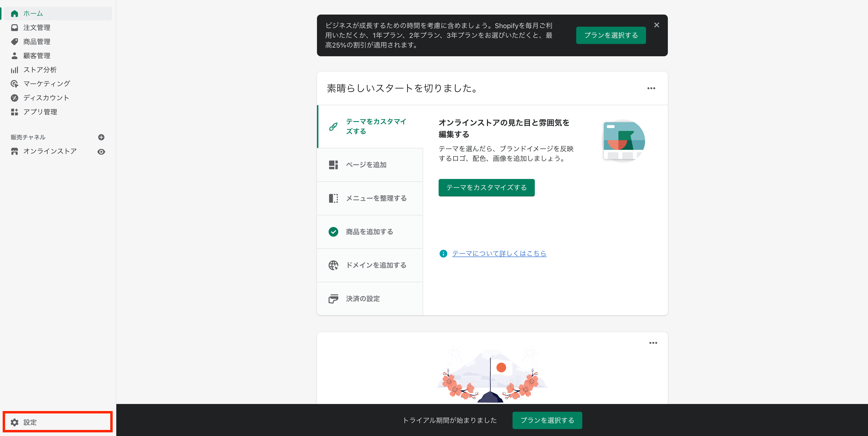Screen dimensions: 868x436
Task: Click the 素晴らしいスタートを切りました。 heading
Action: coord(403,88)
